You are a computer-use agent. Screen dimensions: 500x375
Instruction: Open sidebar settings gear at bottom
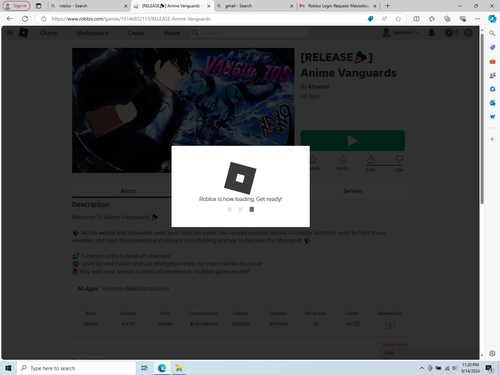[492, 353]
